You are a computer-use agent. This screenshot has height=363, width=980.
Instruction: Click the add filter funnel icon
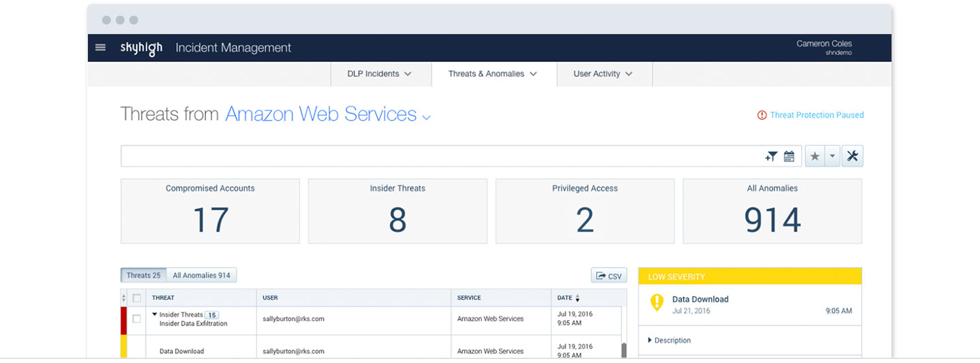coord(770,157)
